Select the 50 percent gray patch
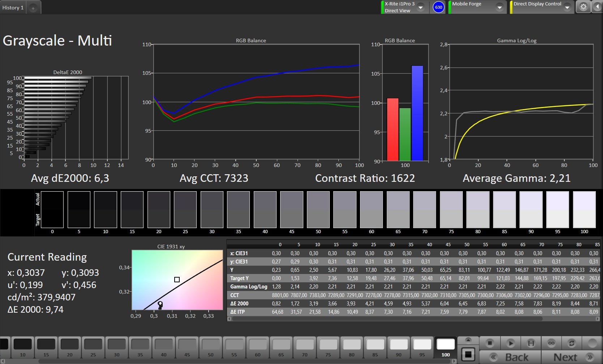 tap(211, 347)
